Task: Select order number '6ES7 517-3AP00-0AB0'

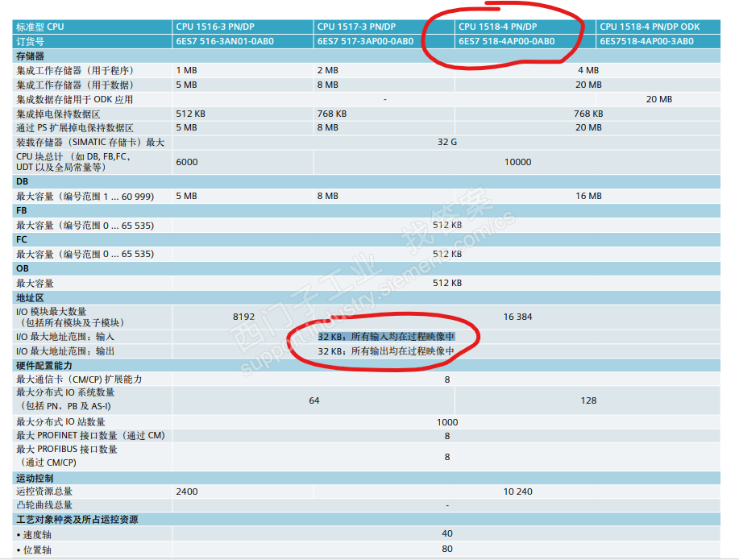Action: (x=365, y=41)
